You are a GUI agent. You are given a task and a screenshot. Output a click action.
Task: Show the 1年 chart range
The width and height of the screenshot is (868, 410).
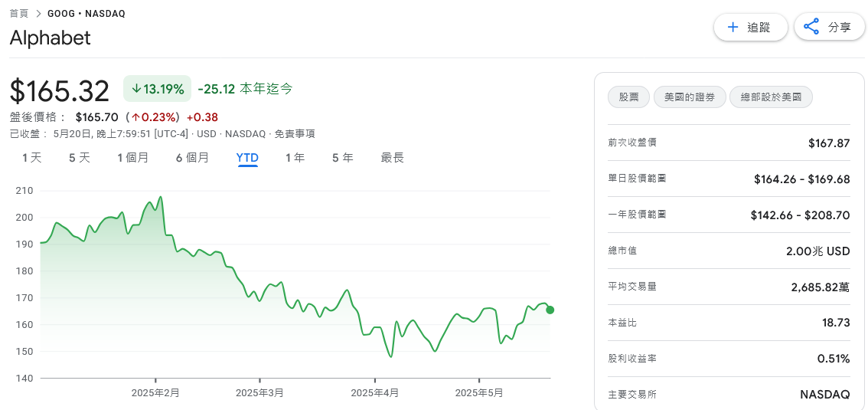point(295,158)
